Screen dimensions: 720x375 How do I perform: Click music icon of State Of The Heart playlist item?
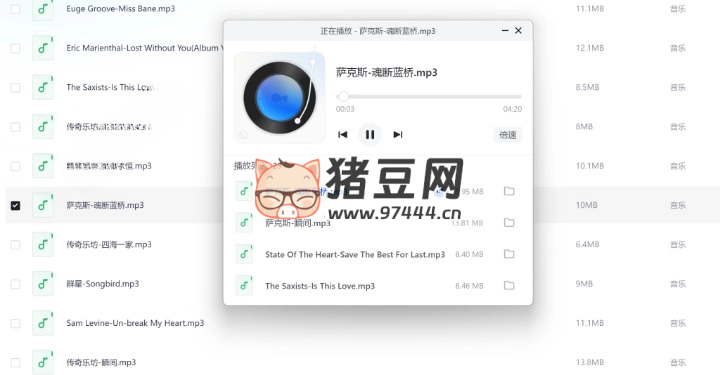point(244,254)
